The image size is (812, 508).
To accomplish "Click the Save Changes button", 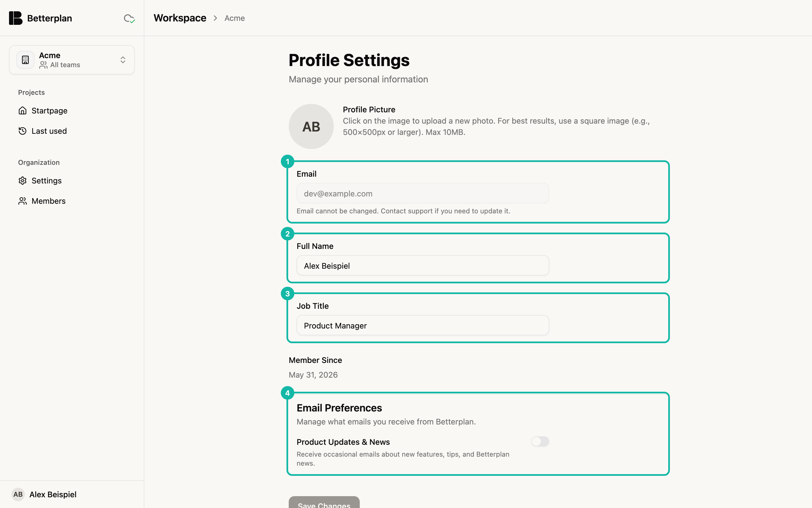I will point(324,502).
